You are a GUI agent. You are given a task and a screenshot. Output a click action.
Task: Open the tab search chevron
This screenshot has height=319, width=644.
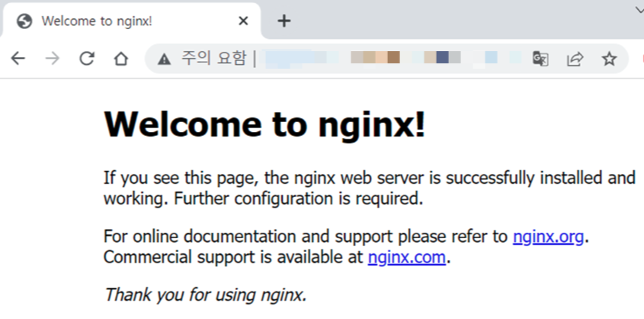639,10
